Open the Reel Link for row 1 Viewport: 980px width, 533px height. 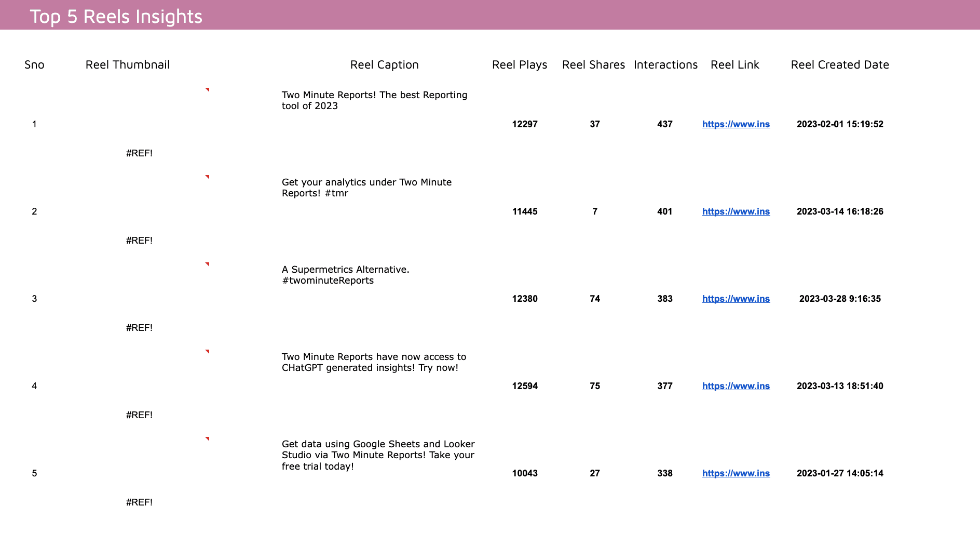coord(736,124)
